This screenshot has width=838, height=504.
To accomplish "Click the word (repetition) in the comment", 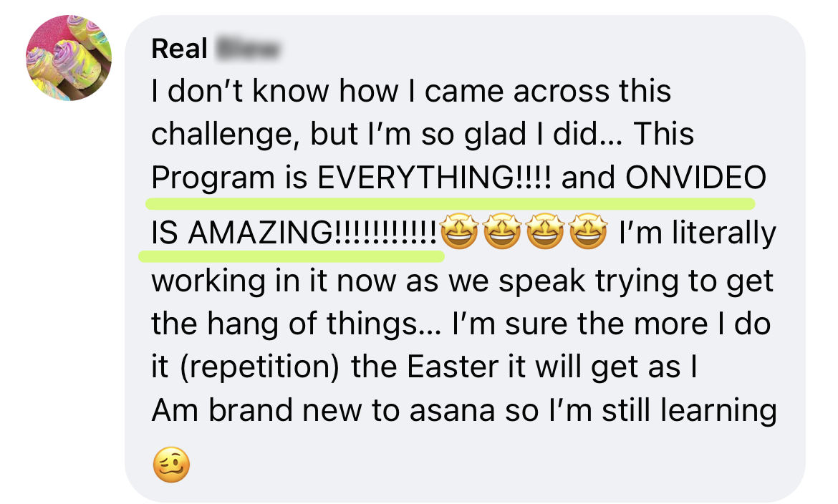I will click(260, 368).
